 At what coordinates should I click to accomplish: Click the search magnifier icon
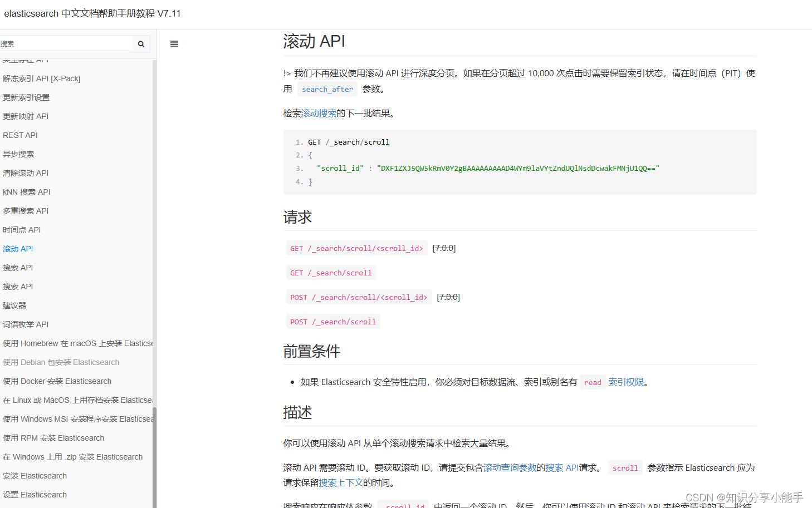[x=141, y=44]
